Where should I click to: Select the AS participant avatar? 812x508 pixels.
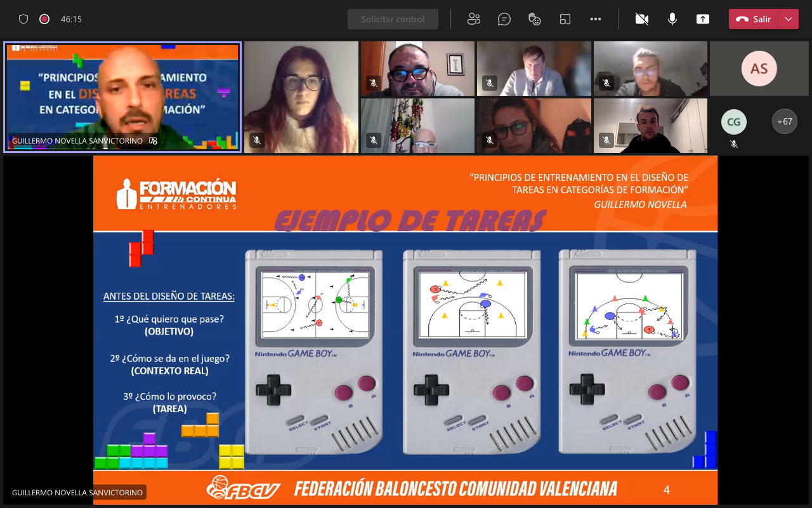coord(759,69)
